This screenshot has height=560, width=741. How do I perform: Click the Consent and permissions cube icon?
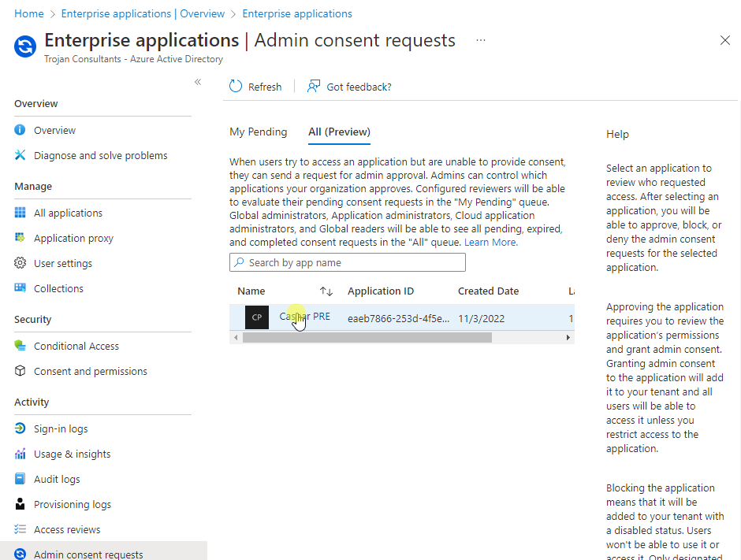[x=20, y=371]
